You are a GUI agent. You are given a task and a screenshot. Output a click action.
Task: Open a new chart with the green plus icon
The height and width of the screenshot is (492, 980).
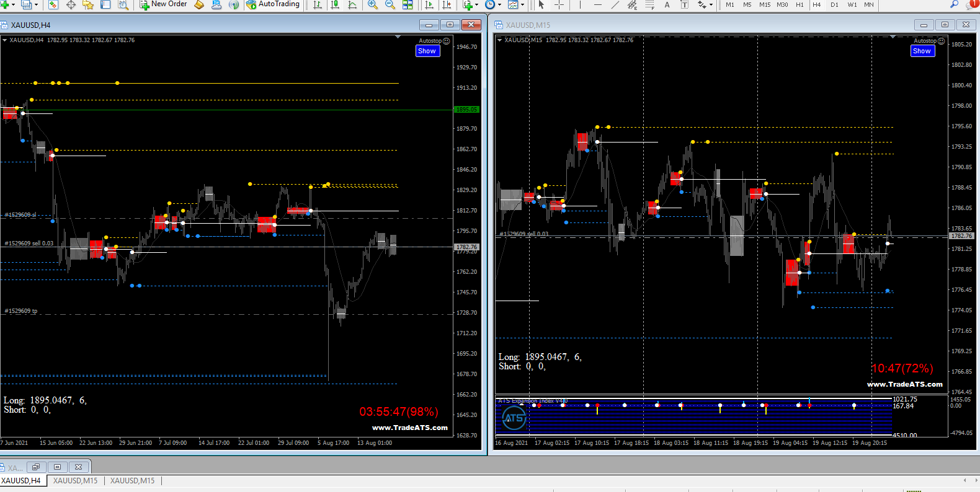6,4
